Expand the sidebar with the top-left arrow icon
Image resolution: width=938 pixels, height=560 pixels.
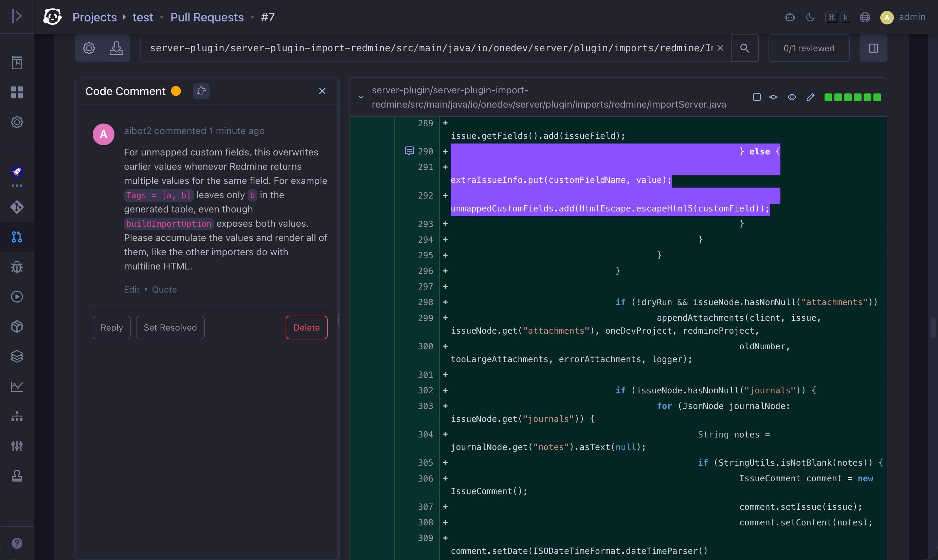[17, 16]
